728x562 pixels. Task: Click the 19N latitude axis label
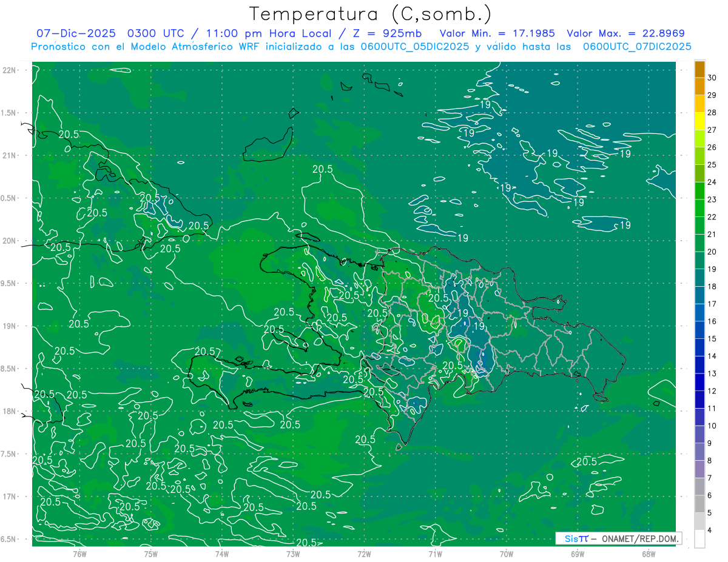click(10, 326)
